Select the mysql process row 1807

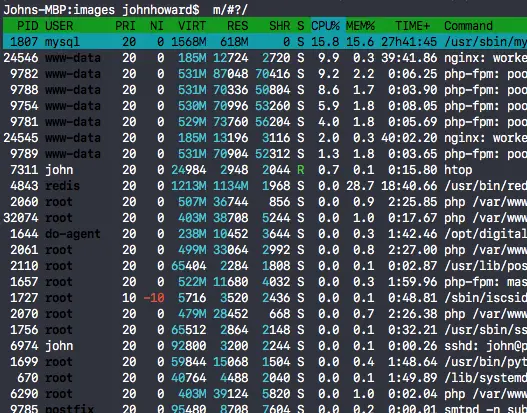pos(265,42)
